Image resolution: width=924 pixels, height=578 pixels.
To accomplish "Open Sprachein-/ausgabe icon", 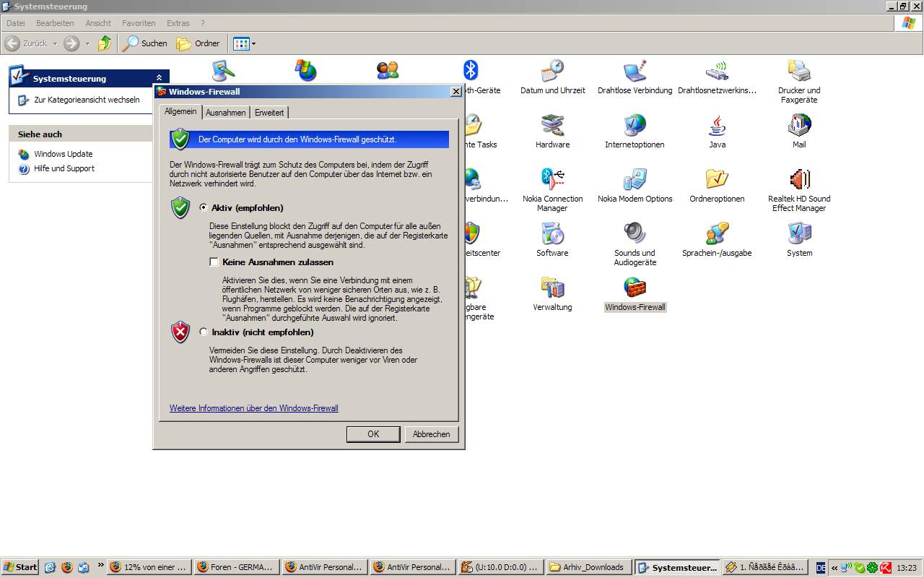I will (717, 240).
